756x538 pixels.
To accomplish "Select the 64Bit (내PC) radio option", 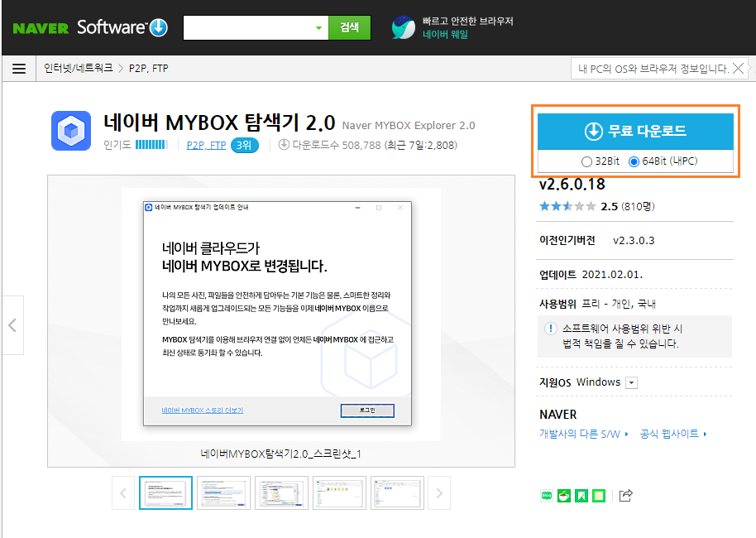I will point(634,161).
